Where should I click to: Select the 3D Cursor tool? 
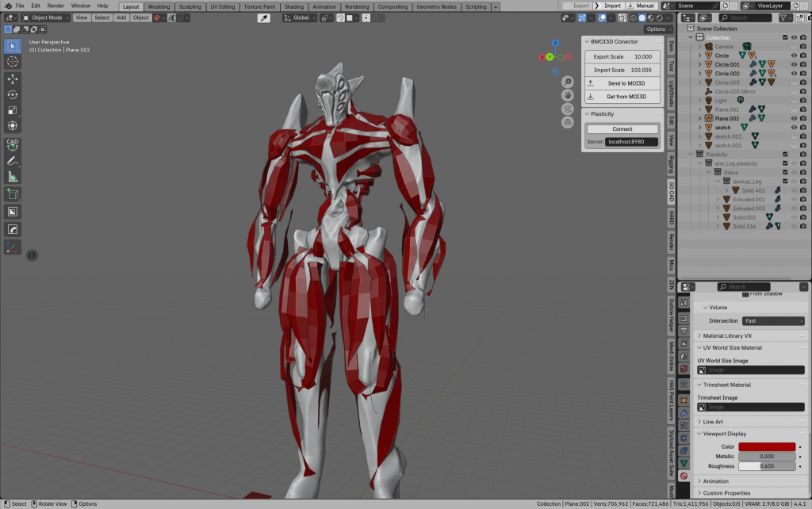coord(13,61)
